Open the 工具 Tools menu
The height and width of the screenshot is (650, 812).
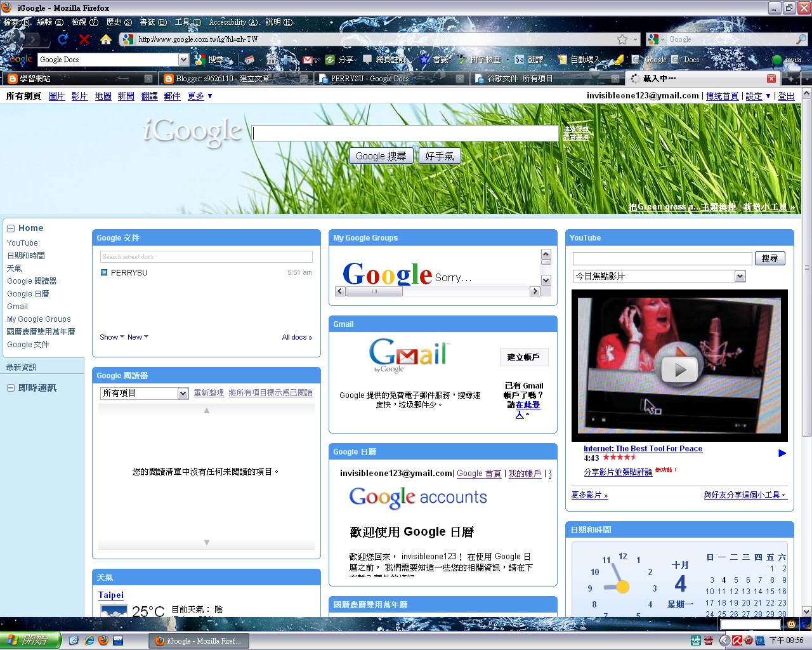188,22
